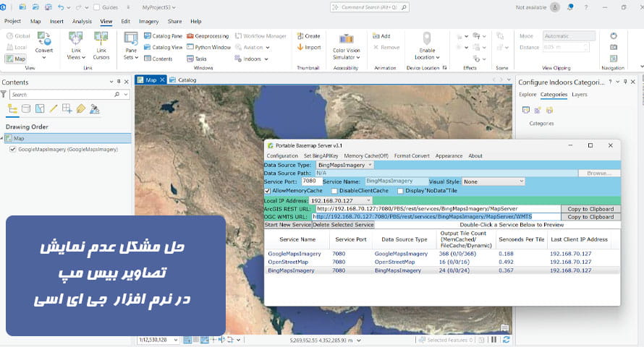644x347 pixels.
Task: Click the Command Search box
Action: pos(370,7)
